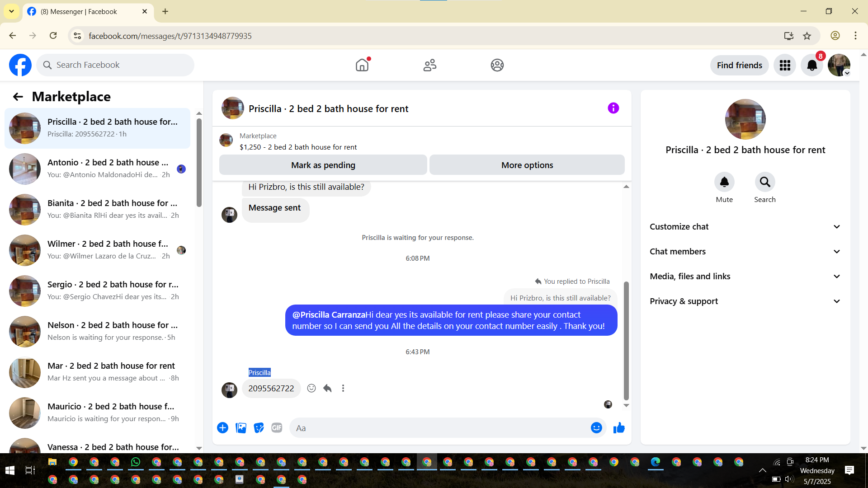Viewport: 868px width, 488px height.
Task: Reply to the 2095562722 message
Action: pos(327,389)
